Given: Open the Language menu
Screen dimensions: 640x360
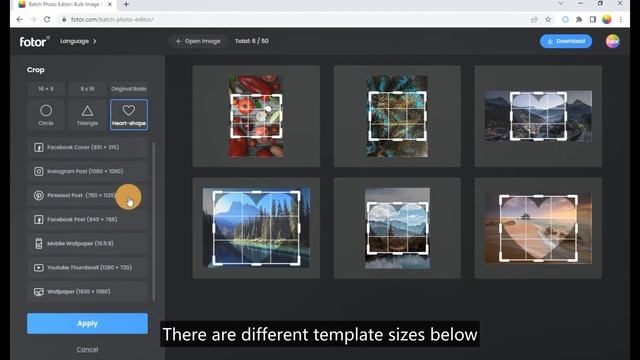Looking at the screenshot, I should pyautogui.click(x=78, y=41).
